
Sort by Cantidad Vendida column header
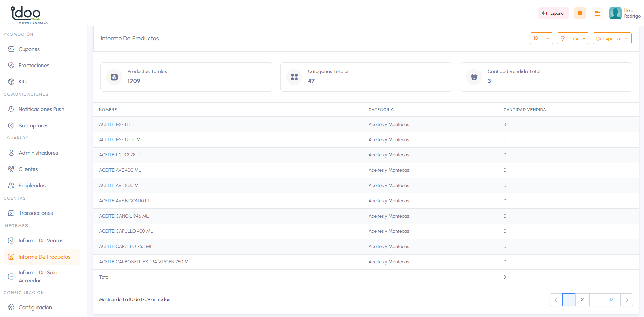click(x=524, y=110)
